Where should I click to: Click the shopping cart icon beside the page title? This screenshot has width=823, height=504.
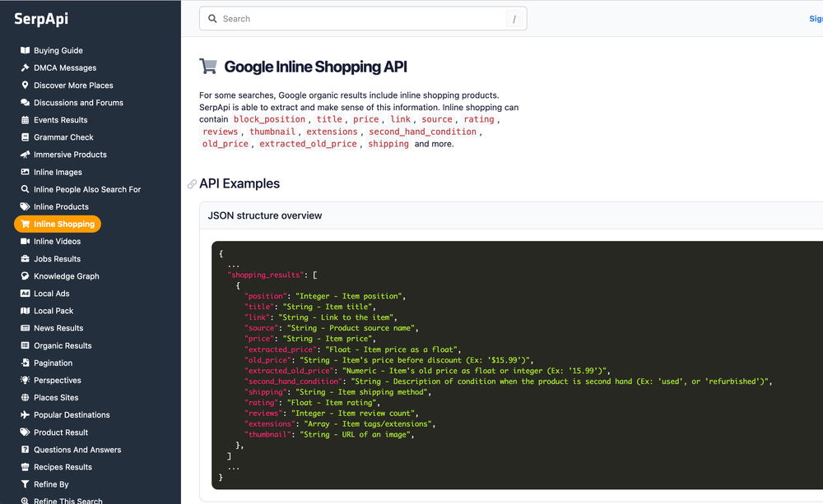point(208,67)
